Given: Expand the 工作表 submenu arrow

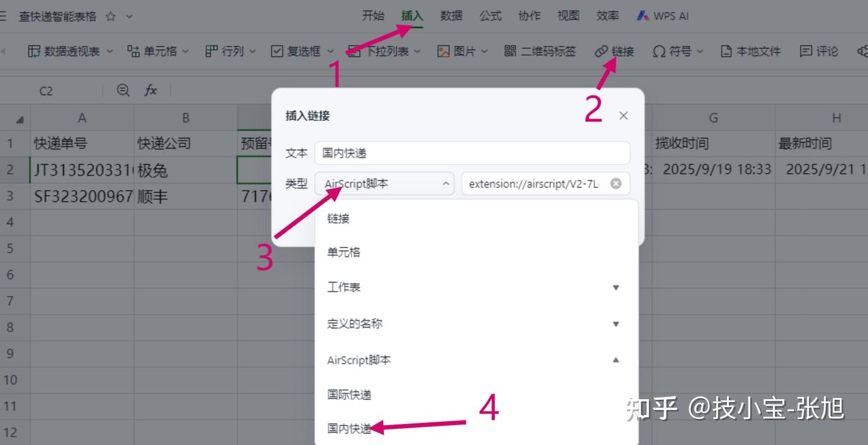Looking at the screenshot, I should [615, 288].
